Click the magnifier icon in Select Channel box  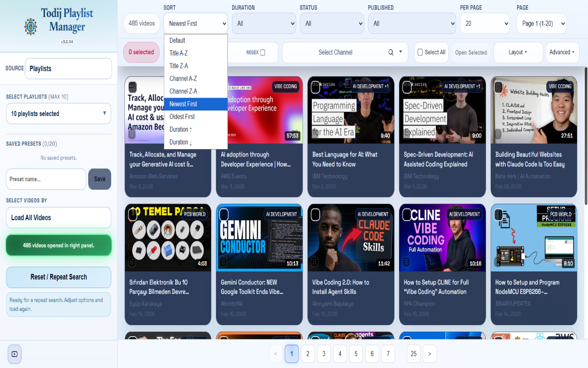(391, 52)
